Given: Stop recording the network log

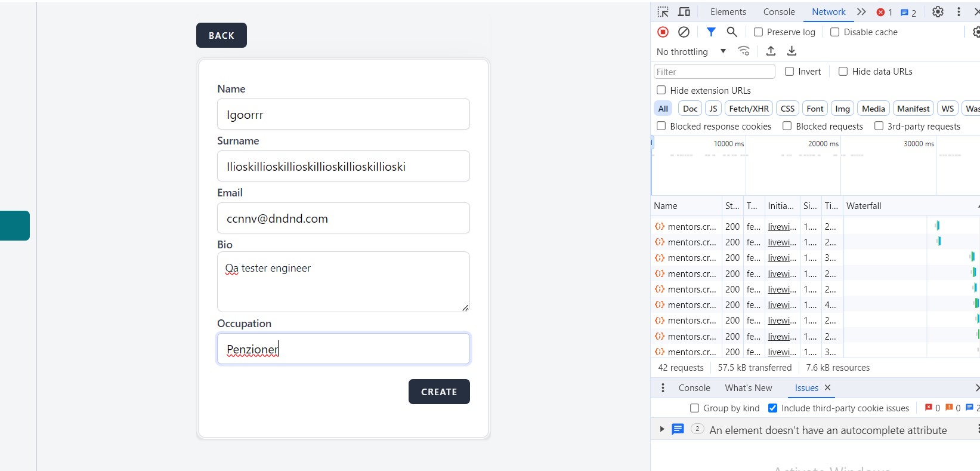Looking at the screenshot, I should pos(663,32).
